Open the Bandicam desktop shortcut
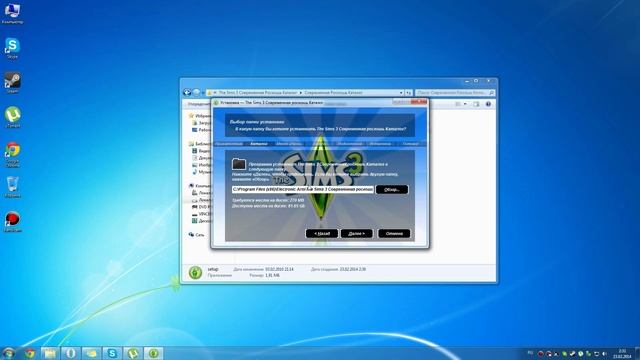 click(13, 222)
